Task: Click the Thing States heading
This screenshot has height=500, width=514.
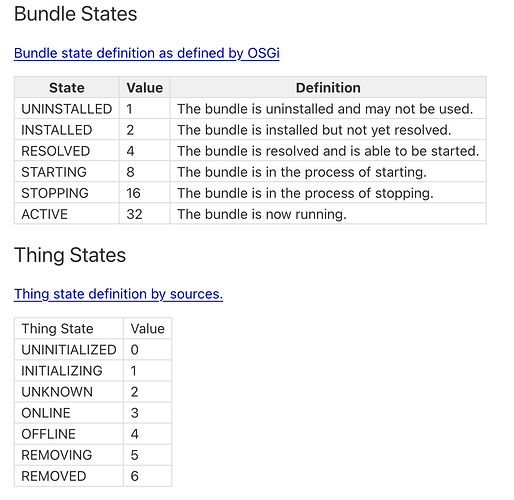Action: click(70, 255)
